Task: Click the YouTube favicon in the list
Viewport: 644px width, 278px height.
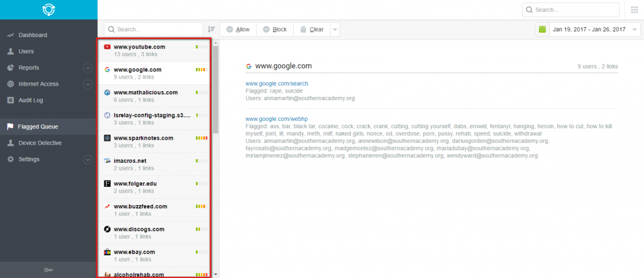Action: click(x=107, y=47)
